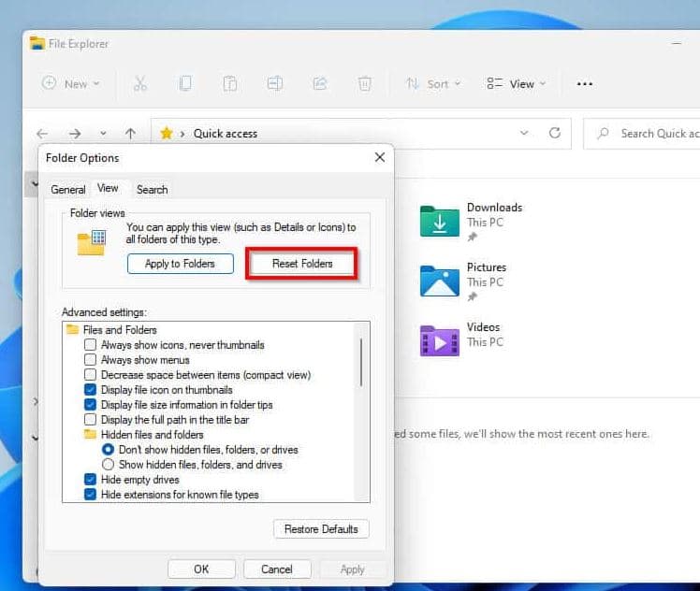Image resolution: width=700 pixels, height=591 pixels.
Task: Open the Pictures folder icon
Action: point(439,281)
